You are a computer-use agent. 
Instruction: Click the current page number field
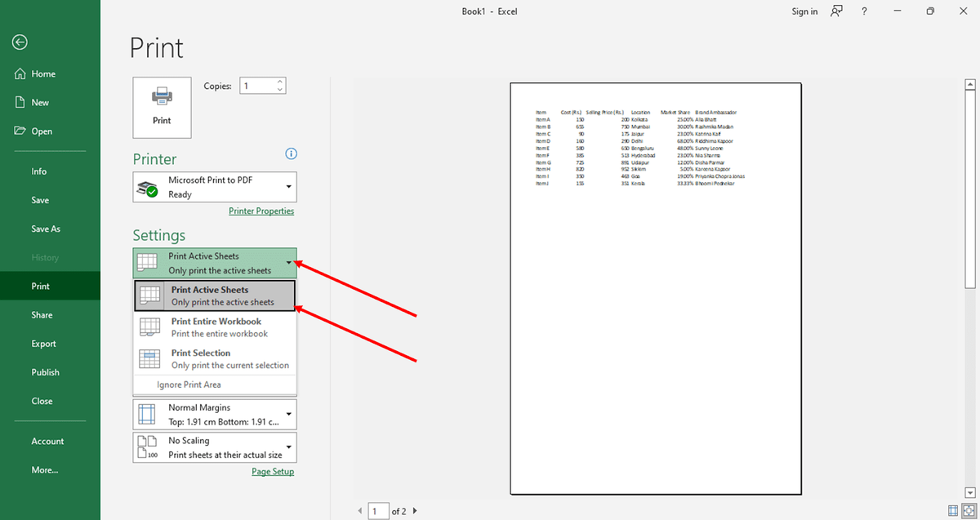[378, 511]
